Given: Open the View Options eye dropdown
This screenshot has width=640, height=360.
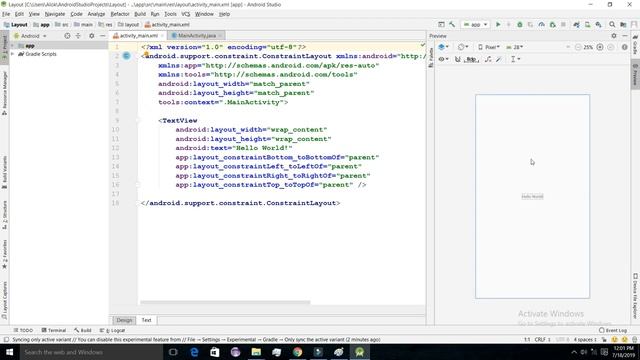Looking at the screenshot, I should (443, 59).
